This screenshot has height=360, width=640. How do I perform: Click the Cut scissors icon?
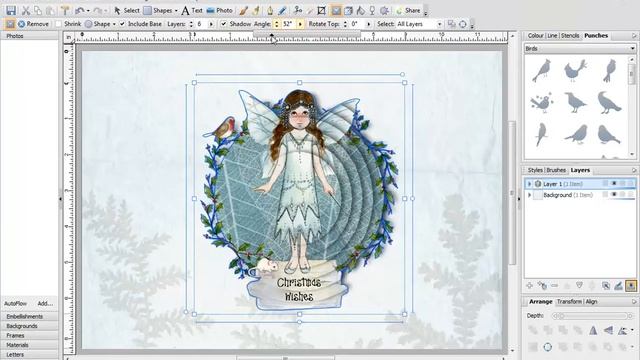(26, 11)
